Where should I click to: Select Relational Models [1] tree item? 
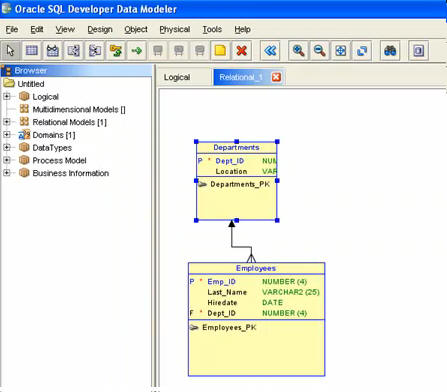69,122
